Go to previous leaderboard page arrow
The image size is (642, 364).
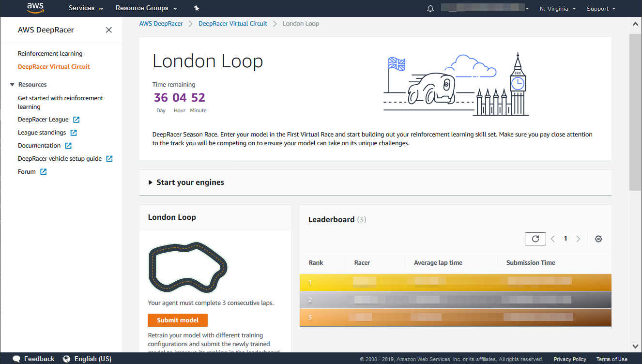coord(553,239)
